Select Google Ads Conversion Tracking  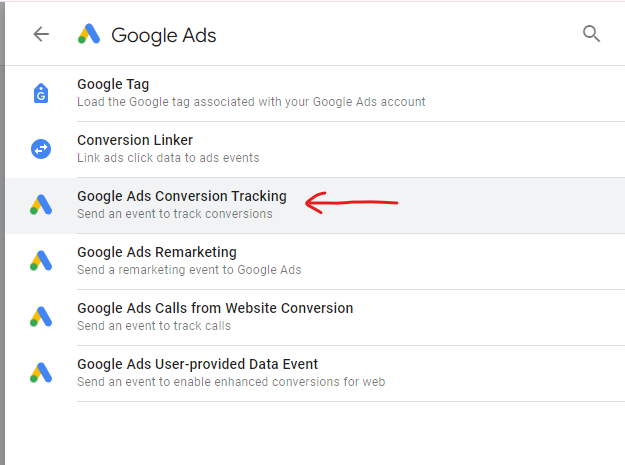coord(315,206)
